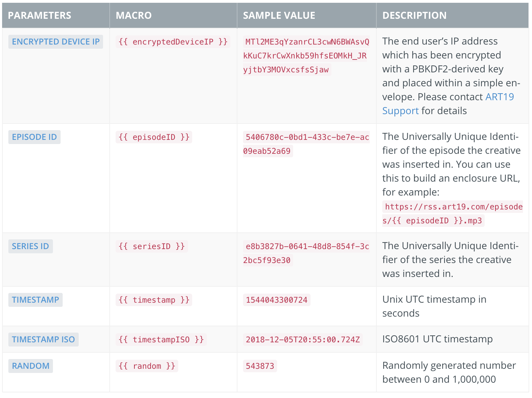Click the seriesID macro code
The image size is (532, 398).
point(151,246)
